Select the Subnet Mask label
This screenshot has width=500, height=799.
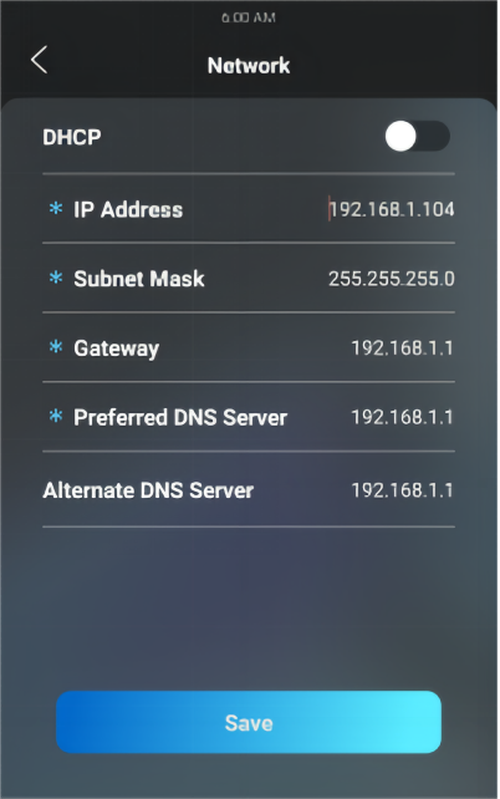[139, 279]
